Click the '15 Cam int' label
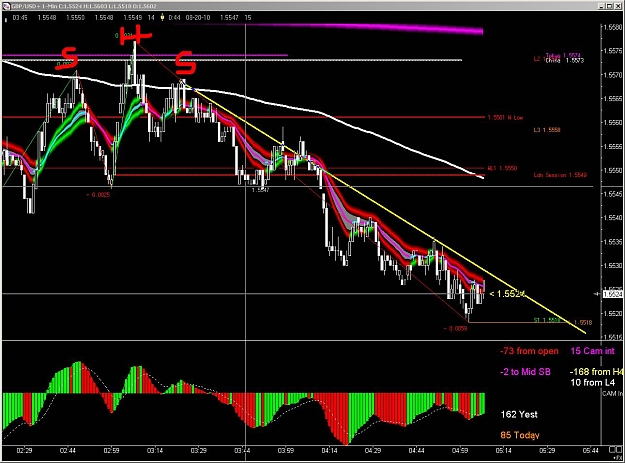 [592, 351]
